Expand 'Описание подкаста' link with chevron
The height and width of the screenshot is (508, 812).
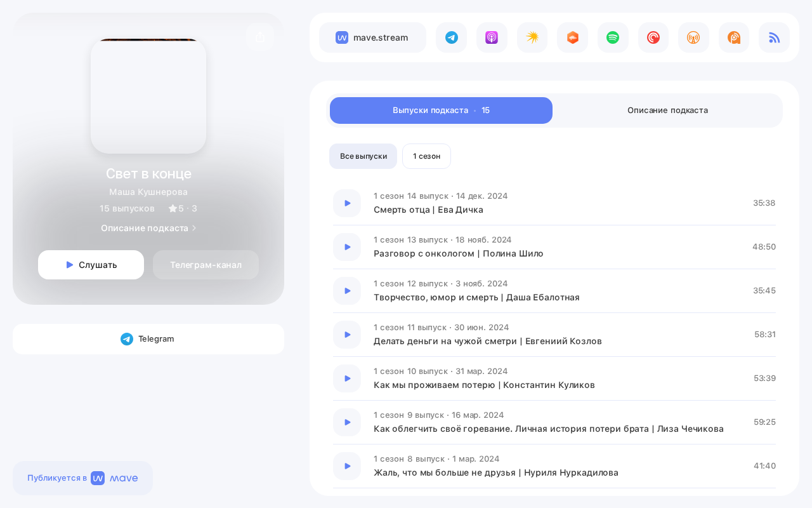click(x=148, y=228)
